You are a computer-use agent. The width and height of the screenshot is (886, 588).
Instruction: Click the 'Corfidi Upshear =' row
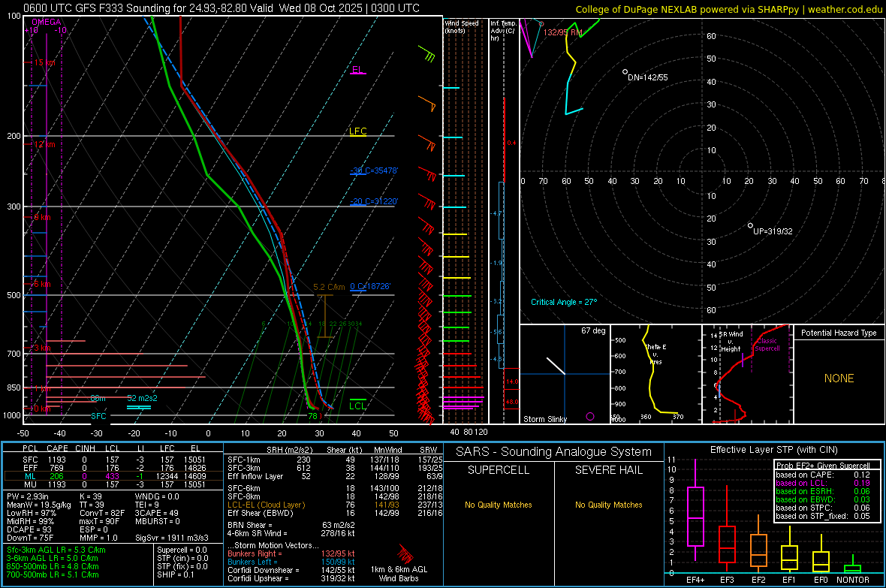(291, 578)
